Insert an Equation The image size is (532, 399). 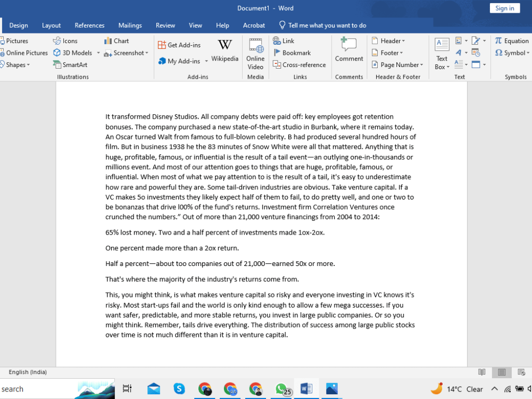coord(512,41)
